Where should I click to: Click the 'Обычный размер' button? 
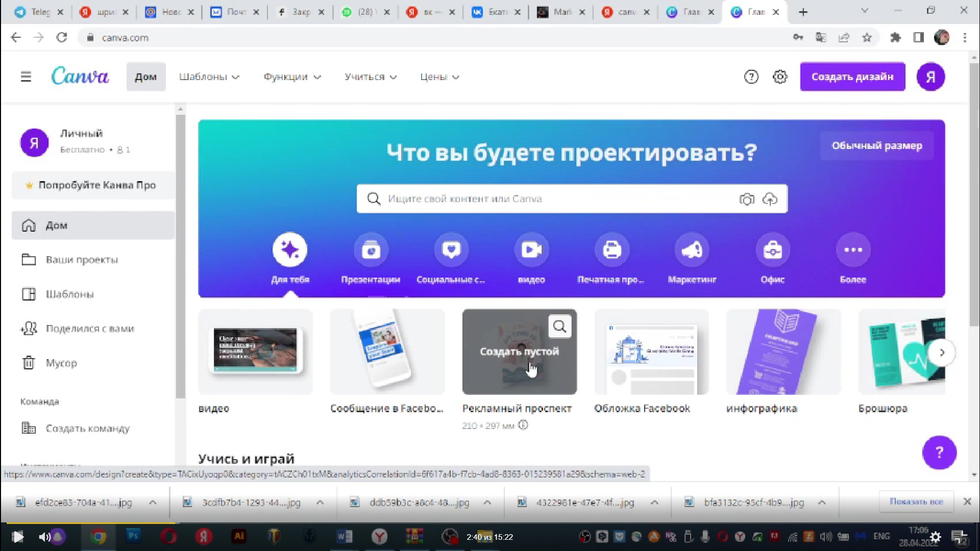click(x=877, y=146)
